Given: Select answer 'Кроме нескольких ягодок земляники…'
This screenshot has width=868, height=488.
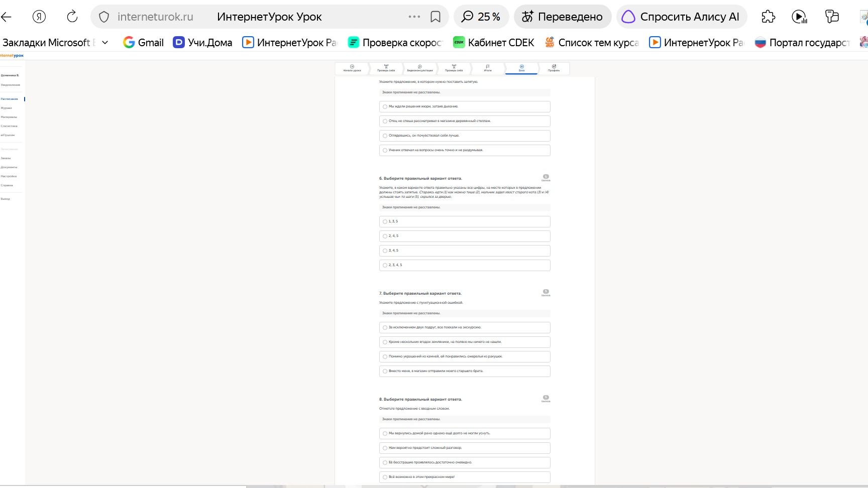Looking at the screenshot, I should (465, 342).
